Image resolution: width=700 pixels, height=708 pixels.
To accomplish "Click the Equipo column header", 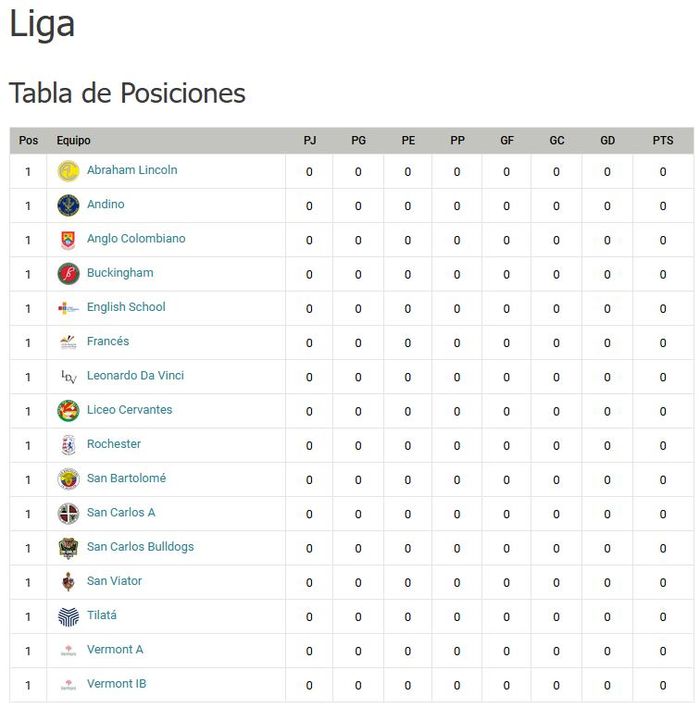I will (74, 141).
